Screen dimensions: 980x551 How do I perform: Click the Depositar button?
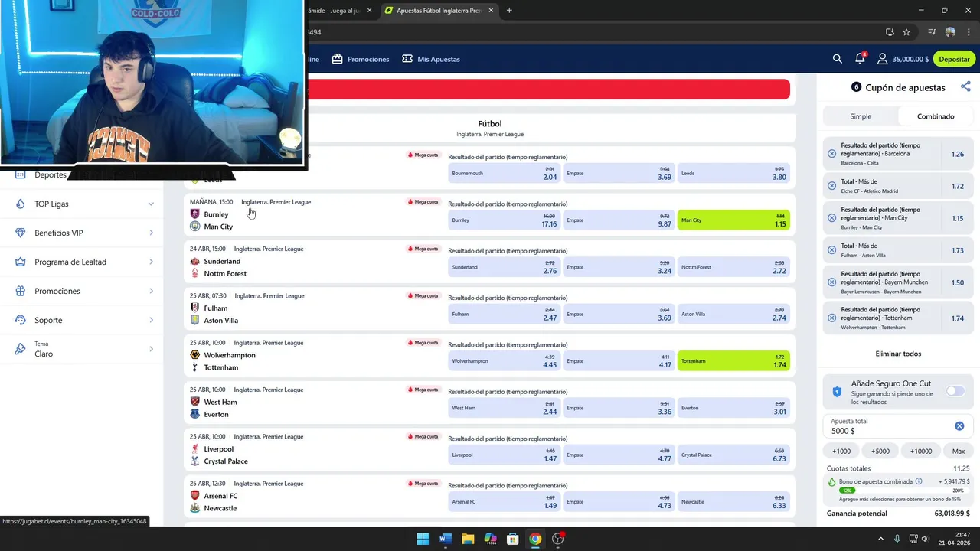pyautogui.click(x=954, y=59)
